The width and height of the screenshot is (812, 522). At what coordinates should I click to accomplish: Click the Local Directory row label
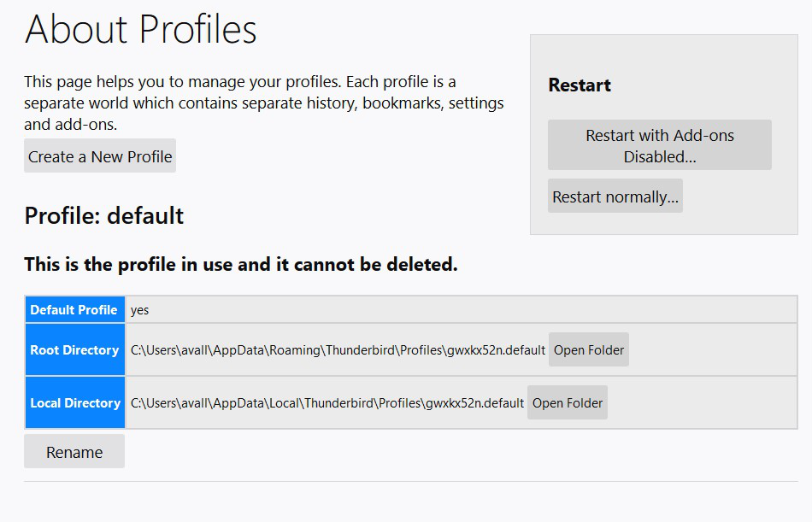(x=74, y=403)
